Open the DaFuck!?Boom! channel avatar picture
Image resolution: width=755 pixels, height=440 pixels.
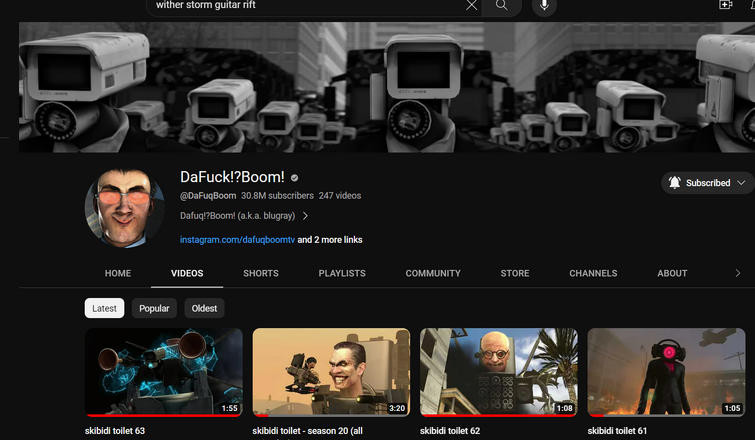[125, 208]
